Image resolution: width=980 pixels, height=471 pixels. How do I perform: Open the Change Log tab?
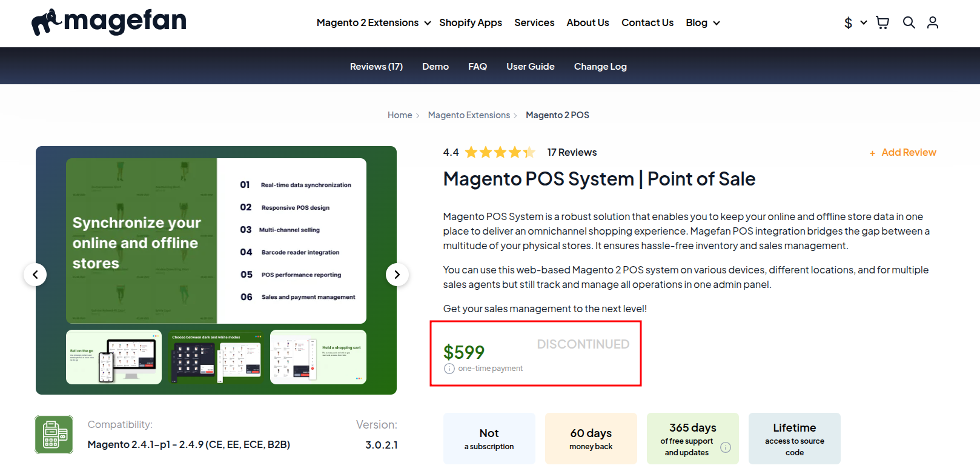[600, 67]
